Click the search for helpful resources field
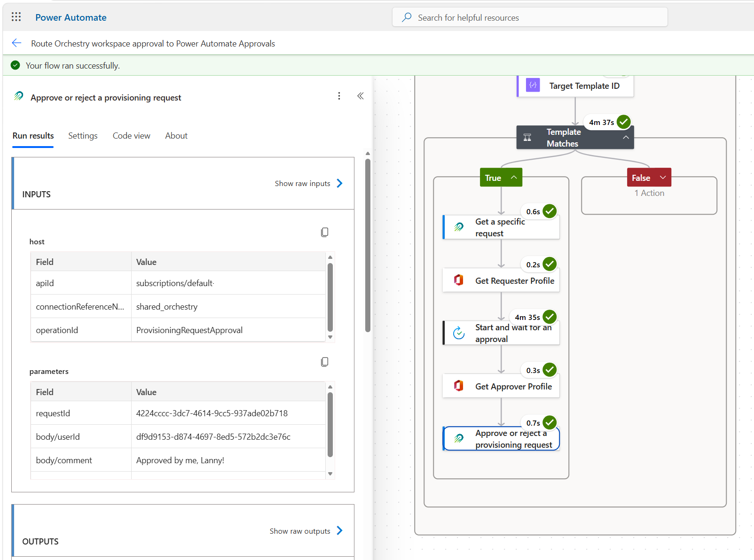Viewport: 754px width, 560px height. (530, 17)
